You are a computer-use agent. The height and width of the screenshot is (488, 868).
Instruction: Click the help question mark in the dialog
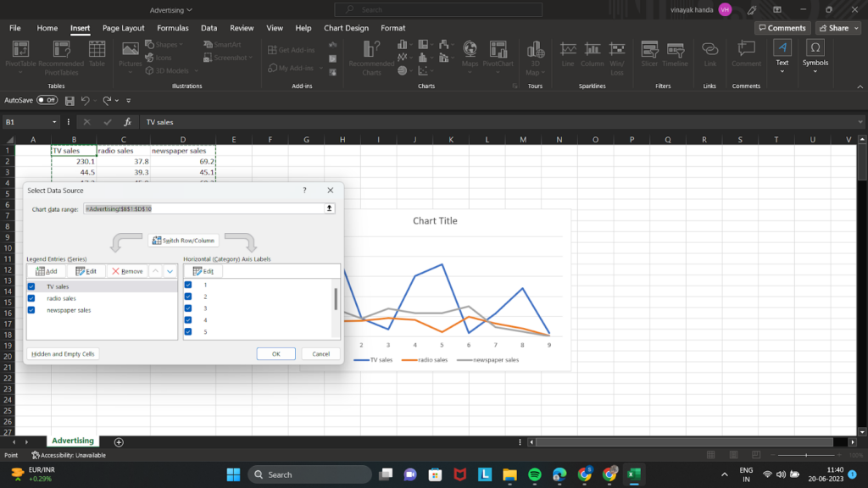[x=304, y=191]
